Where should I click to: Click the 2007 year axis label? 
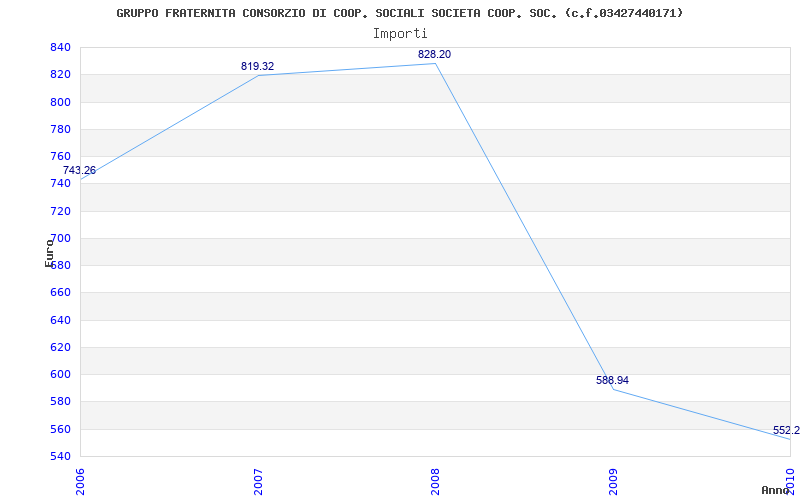click(x=258, y=482)
